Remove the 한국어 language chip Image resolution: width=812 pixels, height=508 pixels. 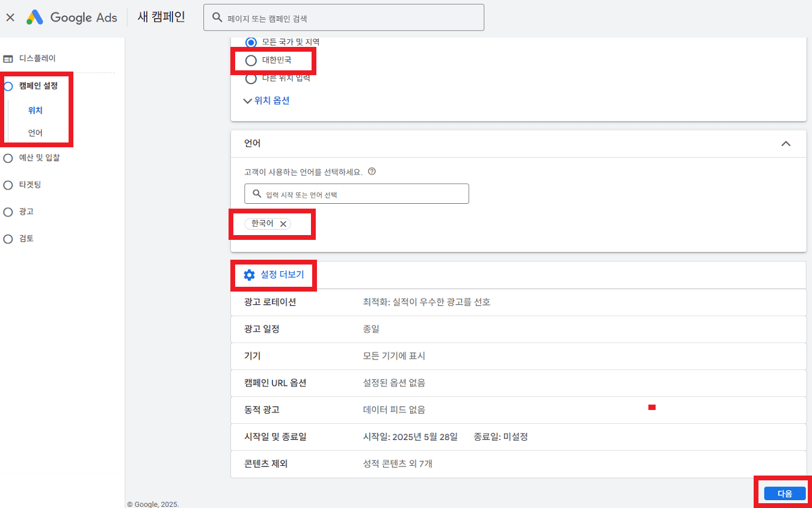coord(283,224)
